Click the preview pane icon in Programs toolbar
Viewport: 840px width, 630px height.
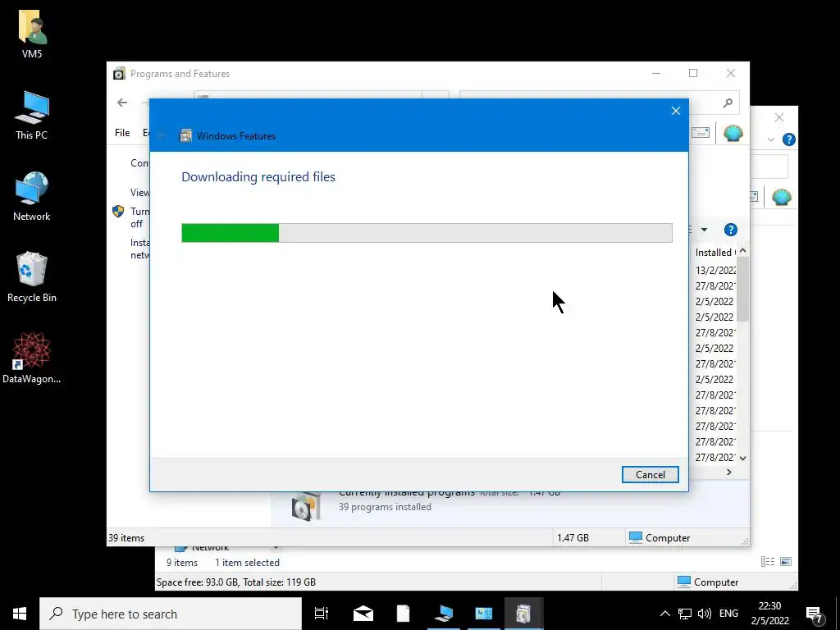[701, 132]
